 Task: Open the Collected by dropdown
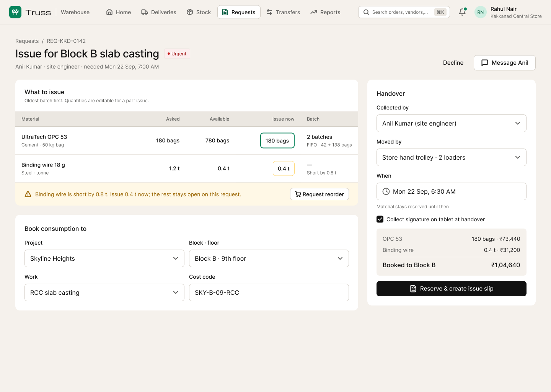coord(452,123)
